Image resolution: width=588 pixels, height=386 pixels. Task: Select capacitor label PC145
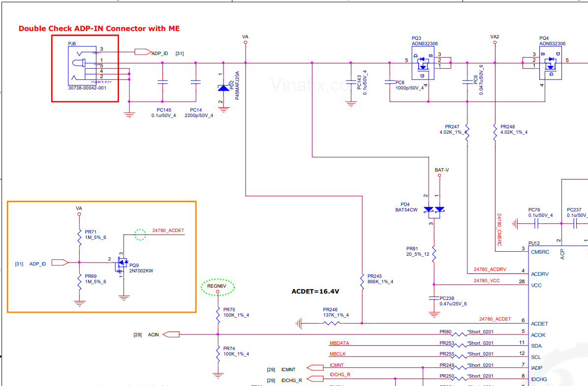pyautogui.click(x=164, y=110)
